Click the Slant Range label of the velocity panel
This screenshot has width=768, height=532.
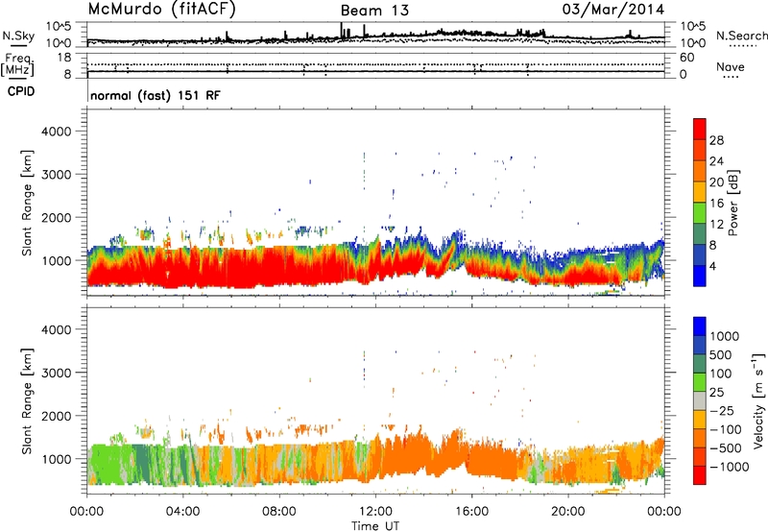point(27,401)
